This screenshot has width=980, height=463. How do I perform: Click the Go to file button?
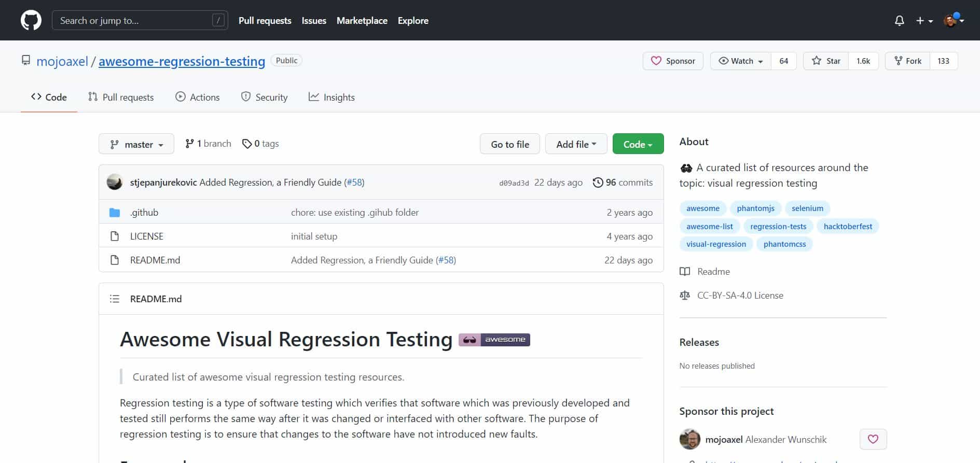[x=509, y=144]
